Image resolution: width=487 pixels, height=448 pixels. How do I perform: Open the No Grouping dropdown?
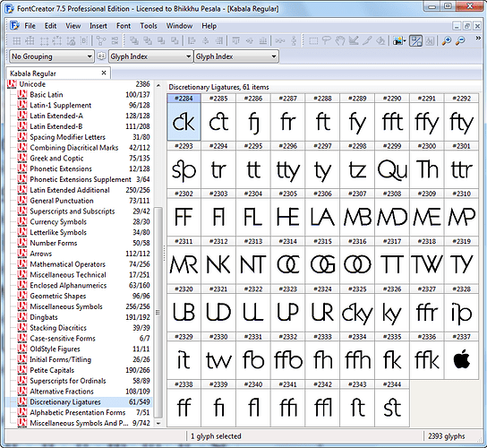click(52, 56)
